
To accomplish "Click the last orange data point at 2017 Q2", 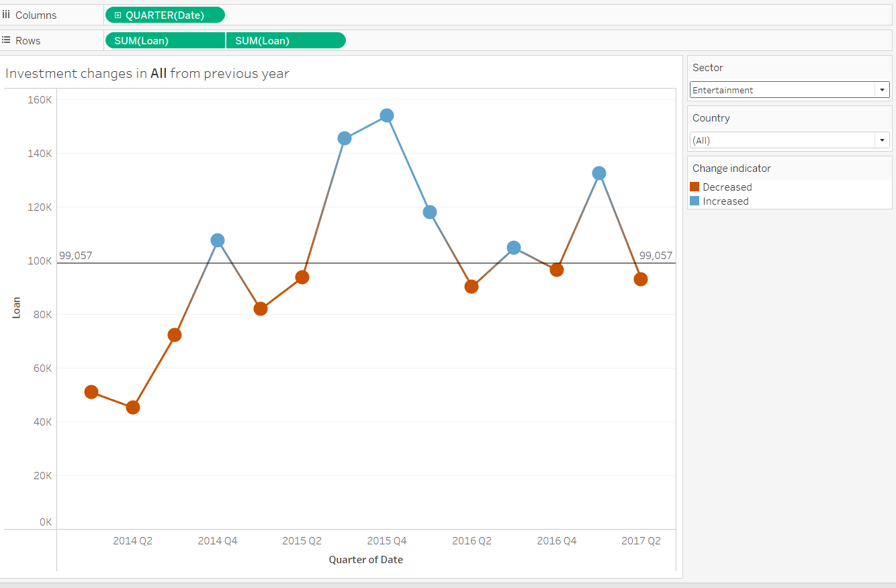I will point(641,279).
